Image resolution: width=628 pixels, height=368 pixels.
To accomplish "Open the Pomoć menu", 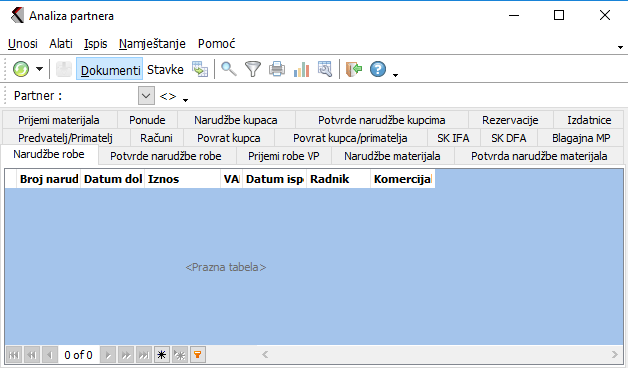I will (216, 43).
